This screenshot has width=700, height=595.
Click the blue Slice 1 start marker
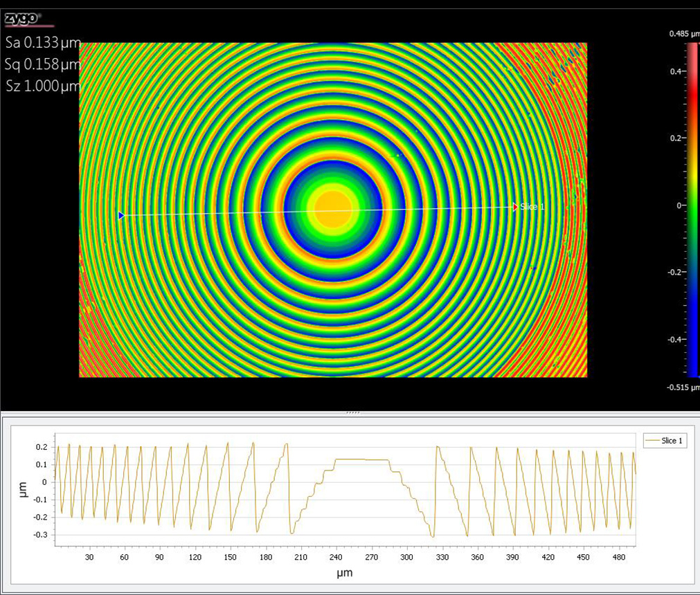pos(121,216)
